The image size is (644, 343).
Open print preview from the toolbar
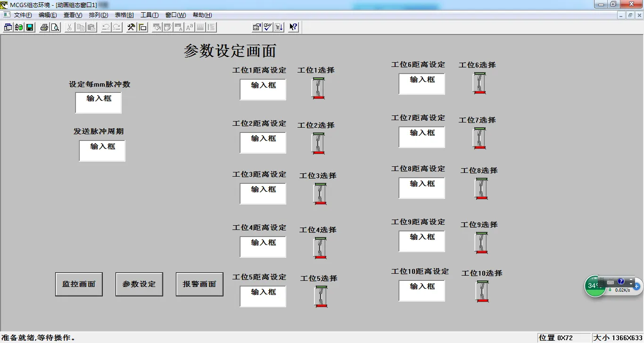(55, 27)
